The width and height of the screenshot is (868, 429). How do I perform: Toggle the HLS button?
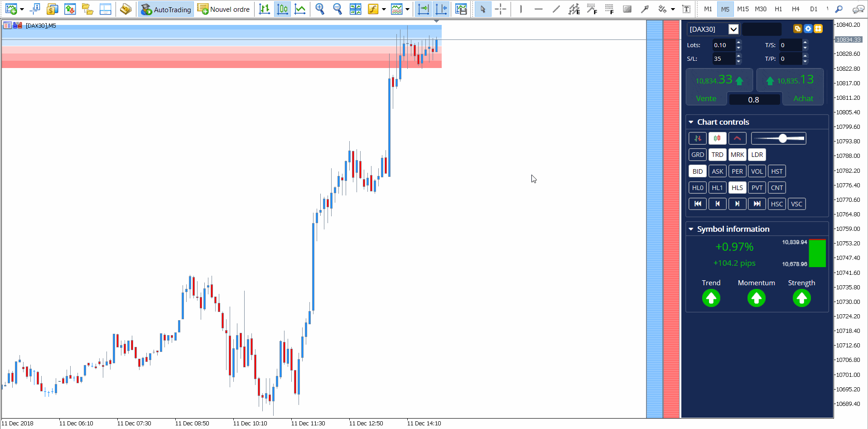click(737, 188)
